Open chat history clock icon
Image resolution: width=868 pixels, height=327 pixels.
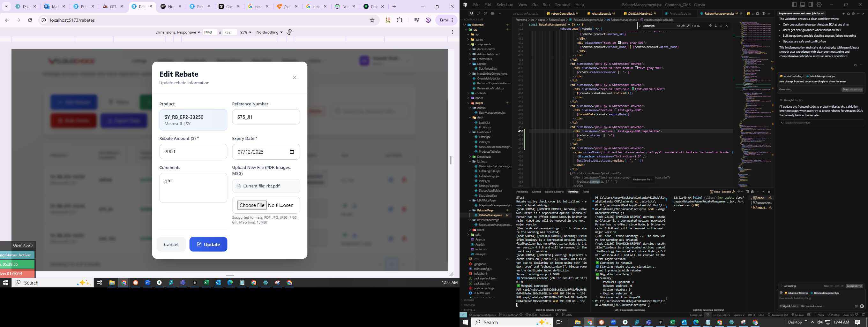tap(853, 14)
